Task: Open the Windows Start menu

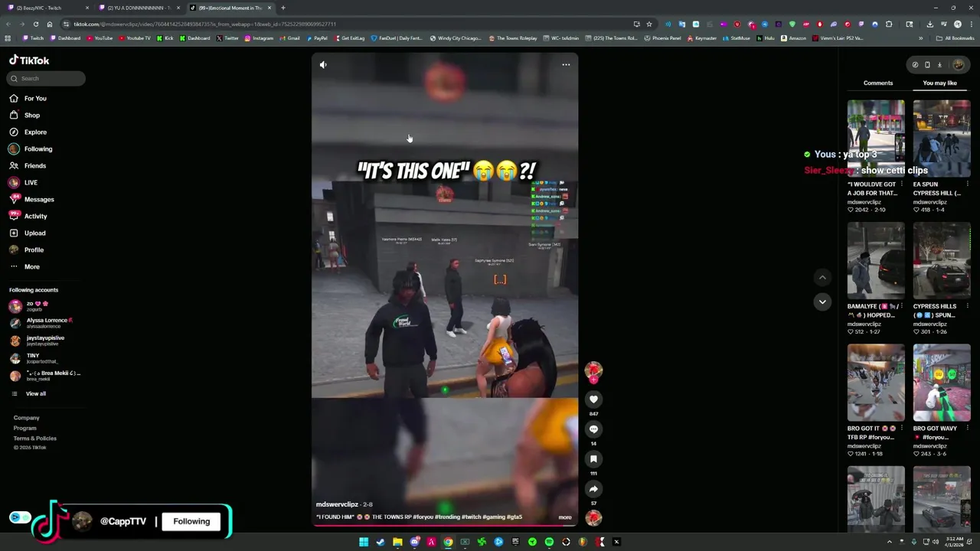Action: click(364, 542)
